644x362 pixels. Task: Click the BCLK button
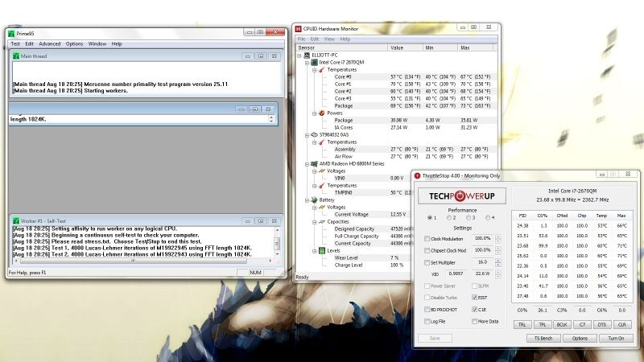click(x=562, y=325)
